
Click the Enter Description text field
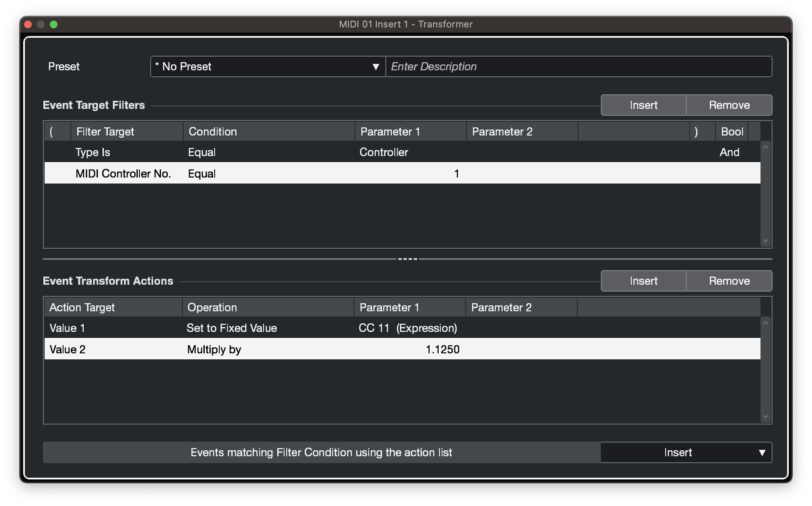(x=579, y=67)
